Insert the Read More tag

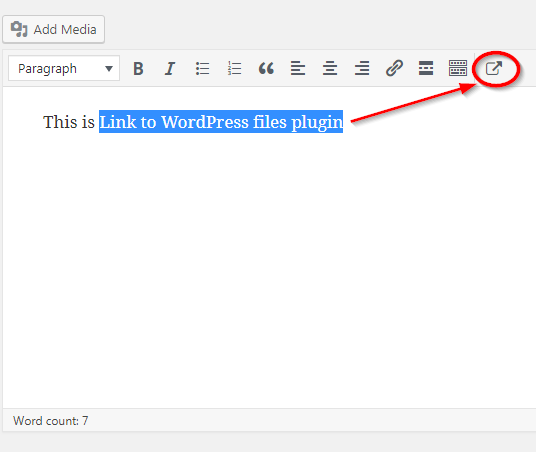click(426, 68)
